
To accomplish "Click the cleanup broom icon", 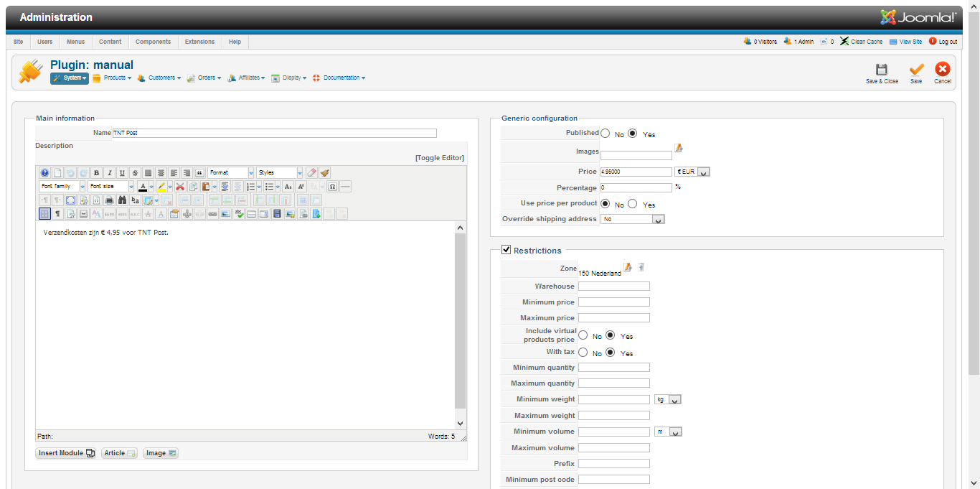I will point(324,173).
